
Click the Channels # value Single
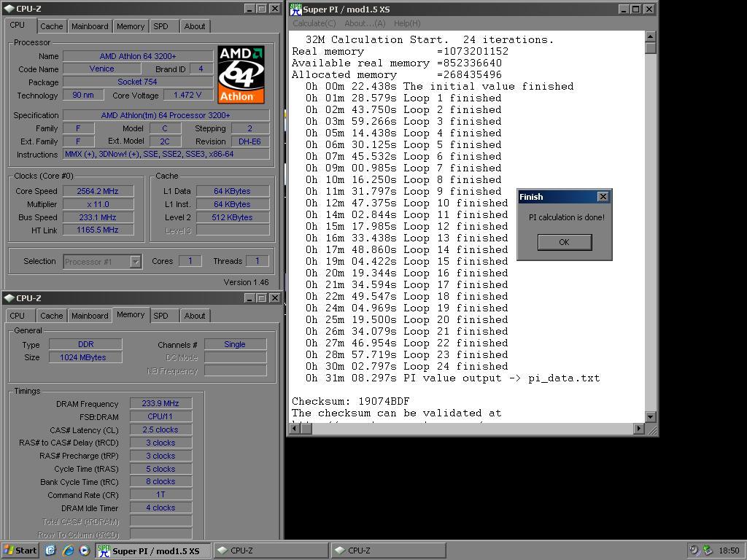236,344
